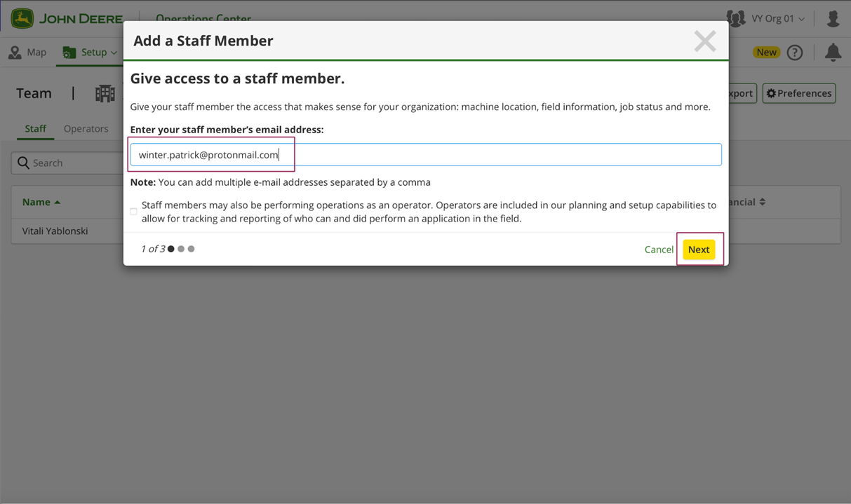
Task: Open the Setup dropdown menu
Action: point(90,53)
